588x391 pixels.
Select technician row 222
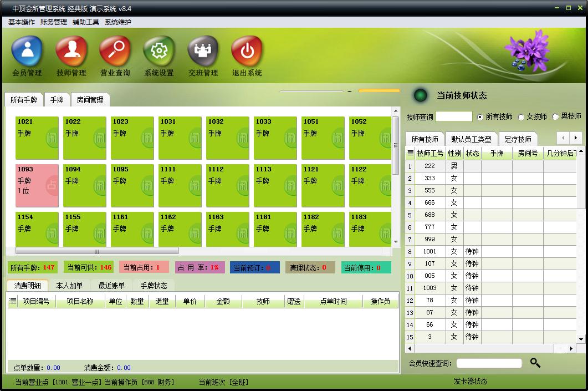491,166
